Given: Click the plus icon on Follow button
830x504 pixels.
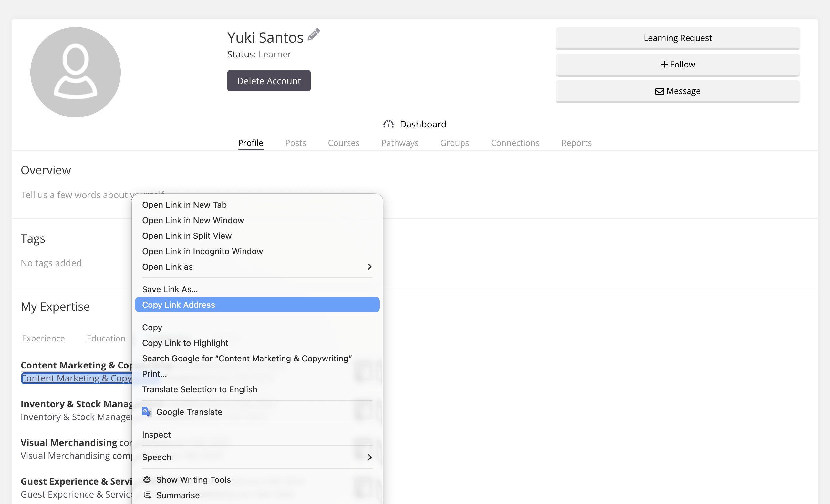Looking at the screenshot, I should pyautogui.click(x=664, y=64).
